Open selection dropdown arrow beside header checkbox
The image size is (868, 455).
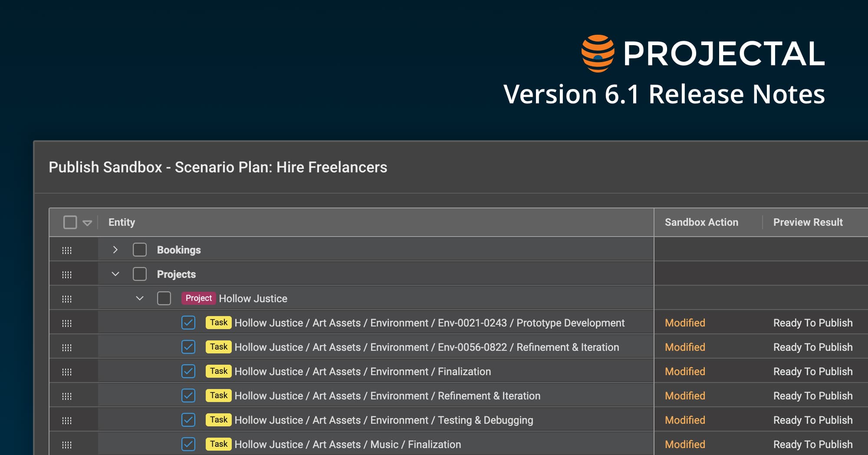coord(87,223)
